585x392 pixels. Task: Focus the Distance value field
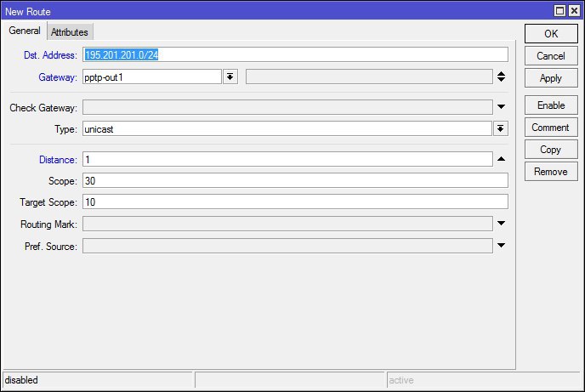point(287,159)
